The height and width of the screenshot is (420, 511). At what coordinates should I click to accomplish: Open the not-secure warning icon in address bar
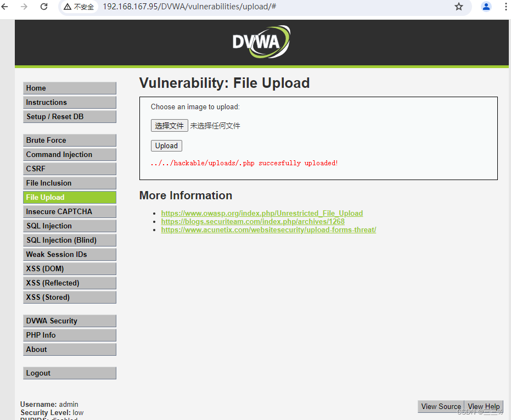click(68, 7)
